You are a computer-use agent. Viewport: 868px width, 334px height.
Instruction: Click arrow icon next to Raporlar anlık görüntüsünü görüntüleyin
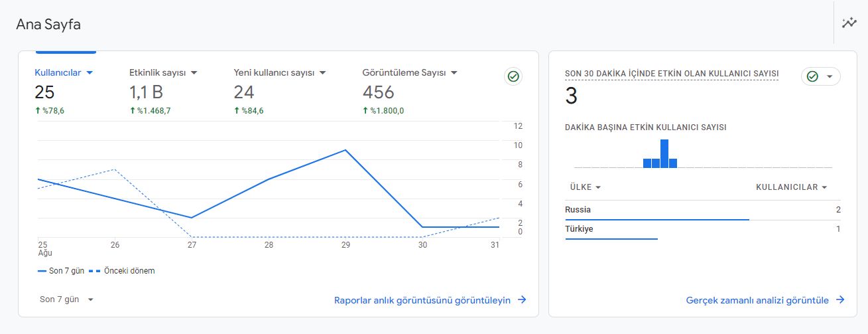pyautogui.click(x=522, y=300)
